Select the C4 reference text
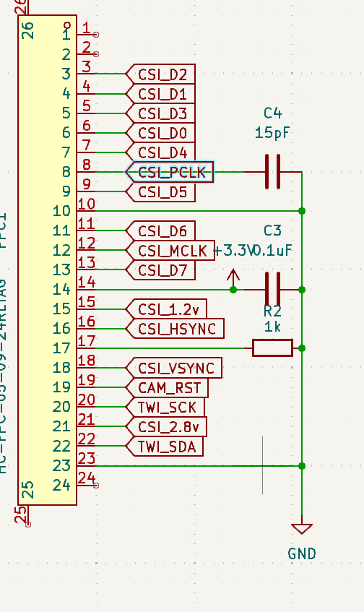 (x=272, y=113)
